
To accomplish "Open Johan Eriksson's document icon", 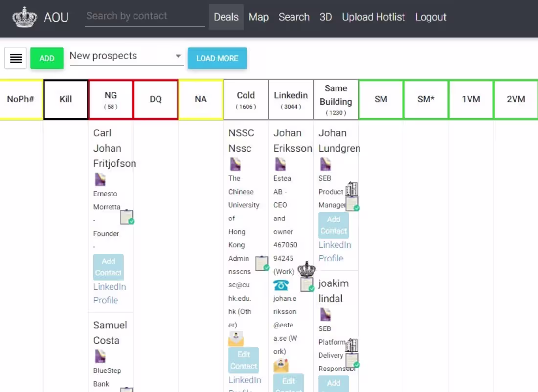I will click(280, 164).
